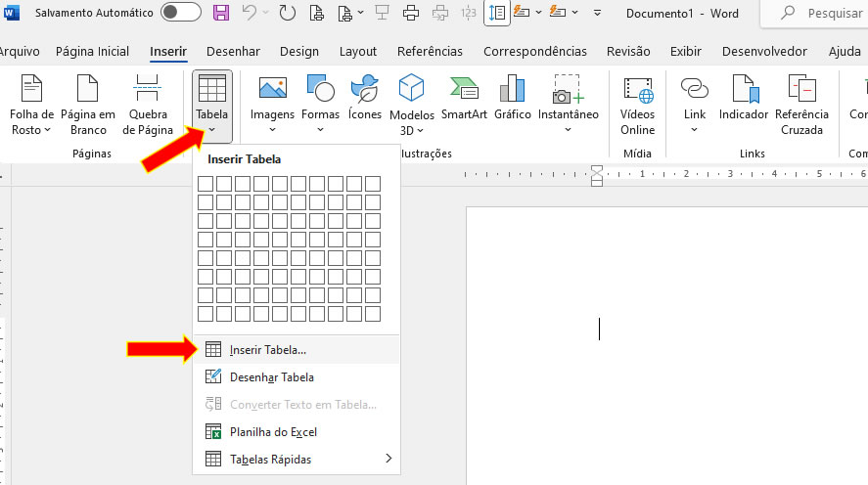
Task: Open the Layout tab
Action: pyautogui.click(x=358, y=52)
